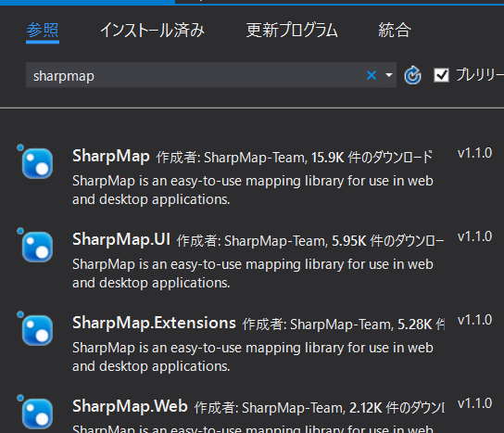Click v1.1.0 version of SharpMap.UI row
Image resolution: width=504 pixels, height=433 pixels.
474,236
